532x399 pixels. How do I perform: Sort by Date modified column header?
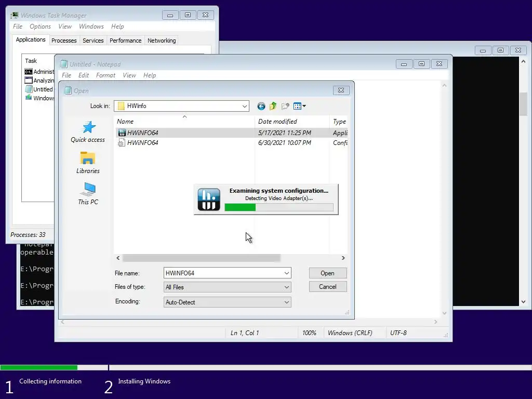pyautogui.click(x=292, y=122)
